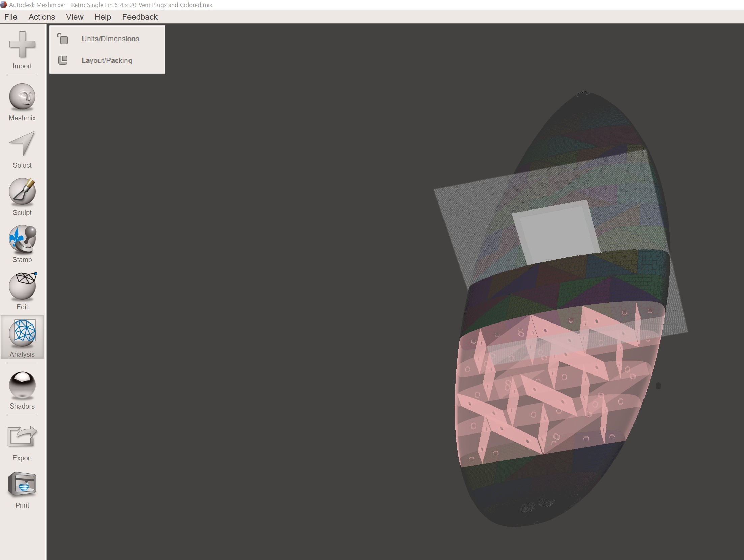Open the Print view

tap(22, 490)
